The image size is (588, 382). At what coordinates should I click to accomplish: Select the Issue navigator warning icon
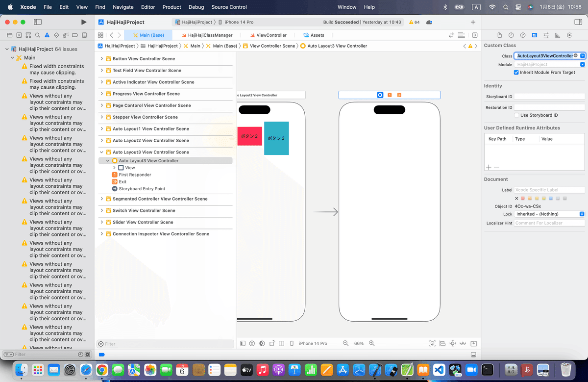(x=47, y=35)
